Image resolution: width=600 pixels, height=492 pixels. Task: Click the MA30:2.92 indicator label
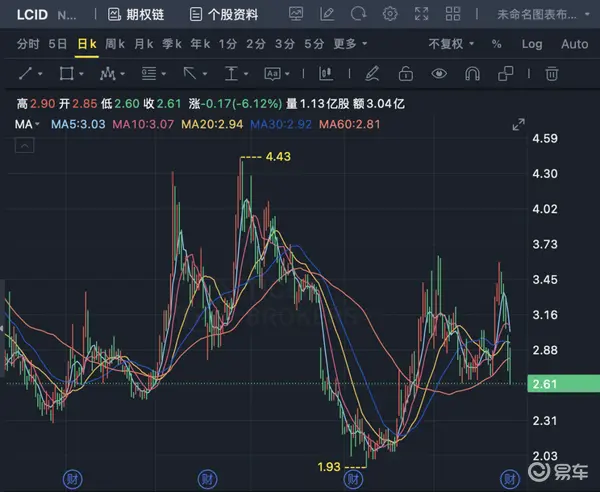pyautogui.click(x=281, y=124)
